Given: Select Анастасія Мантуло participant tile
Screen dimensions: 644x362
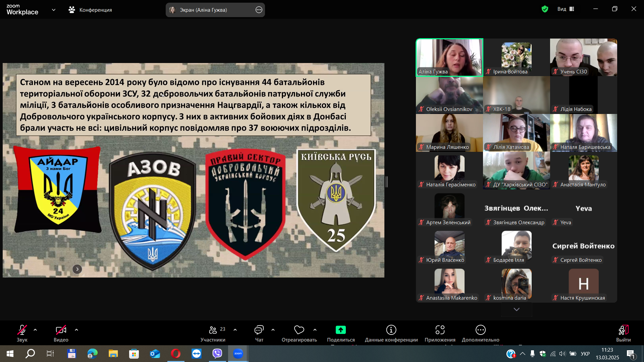Looking at the screenshot, I should click(x=584, y=171).
